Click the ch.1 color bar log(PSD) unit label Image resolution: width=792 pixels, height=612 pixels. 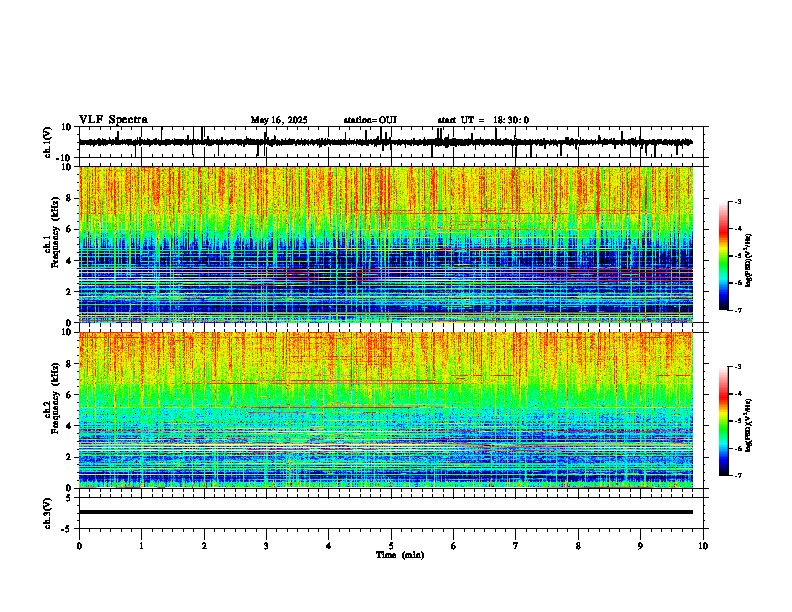[x=749, y=261]
